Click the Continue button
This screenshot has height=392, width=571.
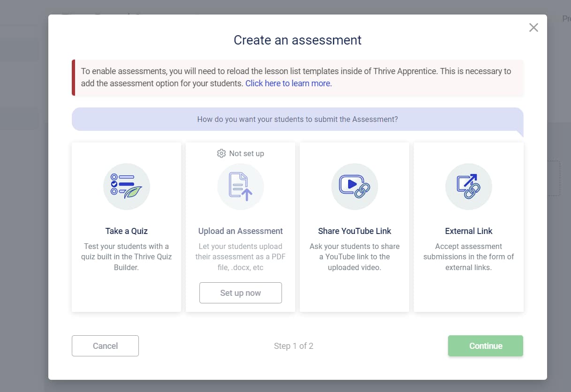click(485, 346)
